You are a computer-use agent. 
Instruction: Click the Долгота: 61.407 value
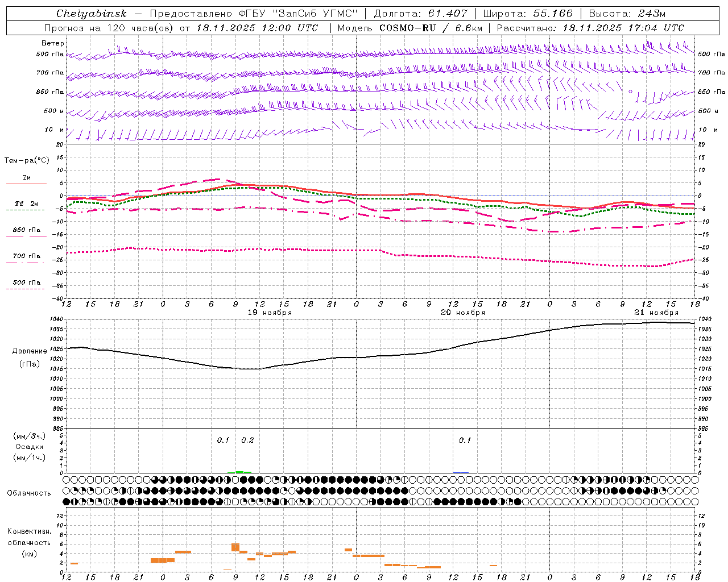[x=420, y=14]
